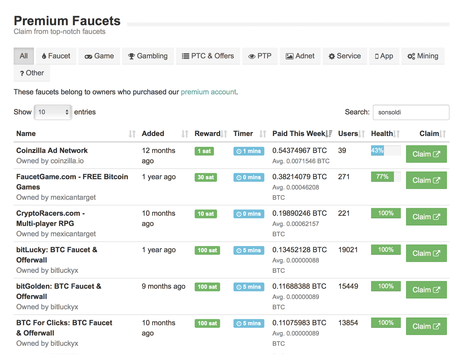The width and height of the screenshot is (459, 362).
Task: Click the Premium Faucets heading
Action: pyautogui.click(x=67, y=21)
